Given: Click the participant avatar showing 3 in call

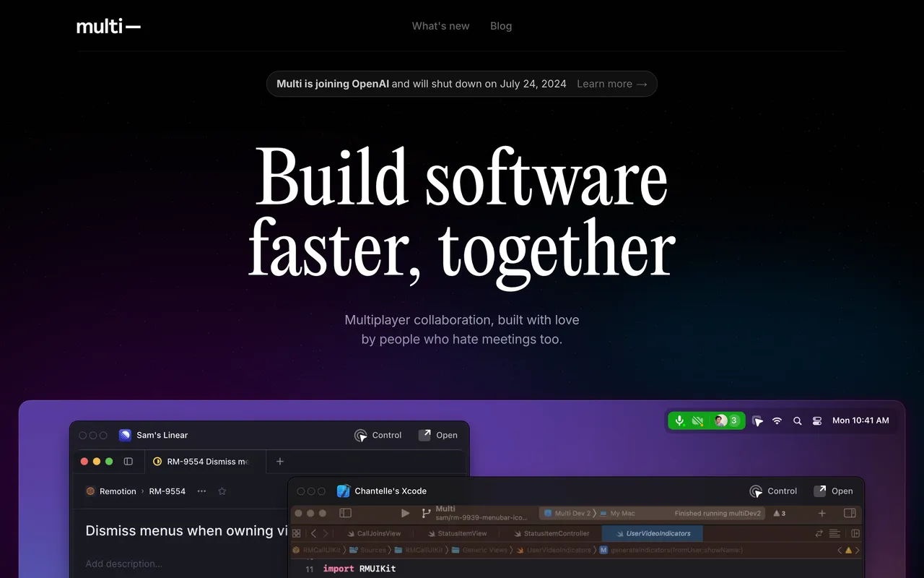Looking at the screenshot, I should pyautogui.click(x=726, y=420).
